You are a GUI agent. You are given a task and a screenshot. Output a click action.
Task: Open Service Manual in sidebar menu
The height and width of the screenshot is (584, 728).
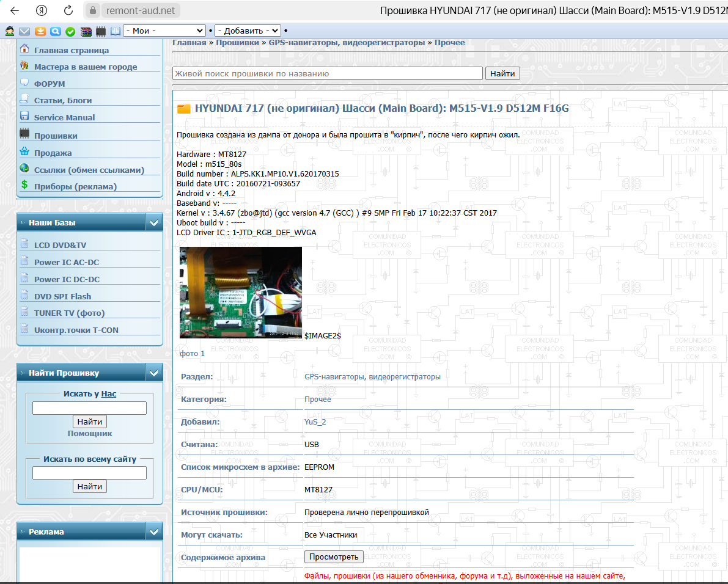click(x=65, y=118)
